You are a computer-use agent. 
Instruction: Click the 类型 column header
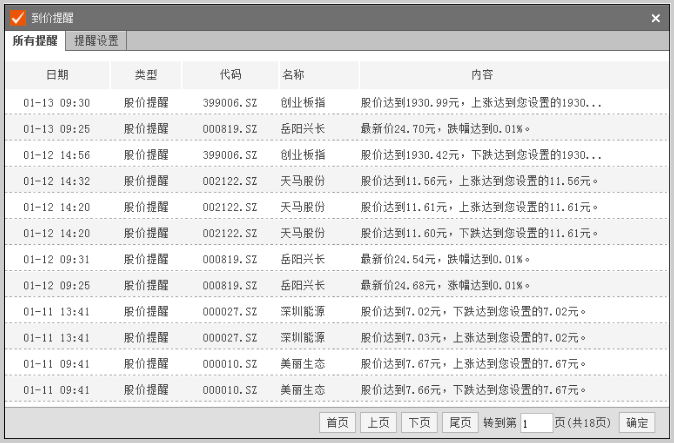coord(146,75)
